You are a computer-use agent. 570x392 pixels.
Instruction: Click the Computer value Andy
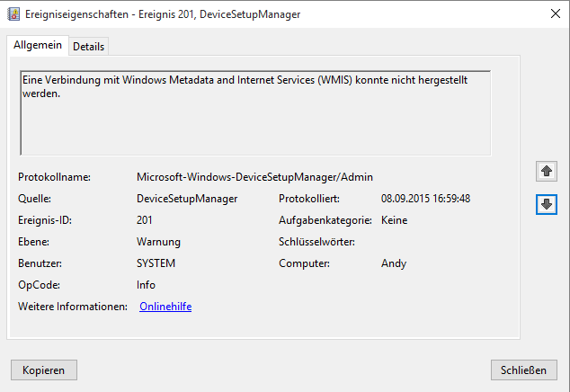pos(394,263)
